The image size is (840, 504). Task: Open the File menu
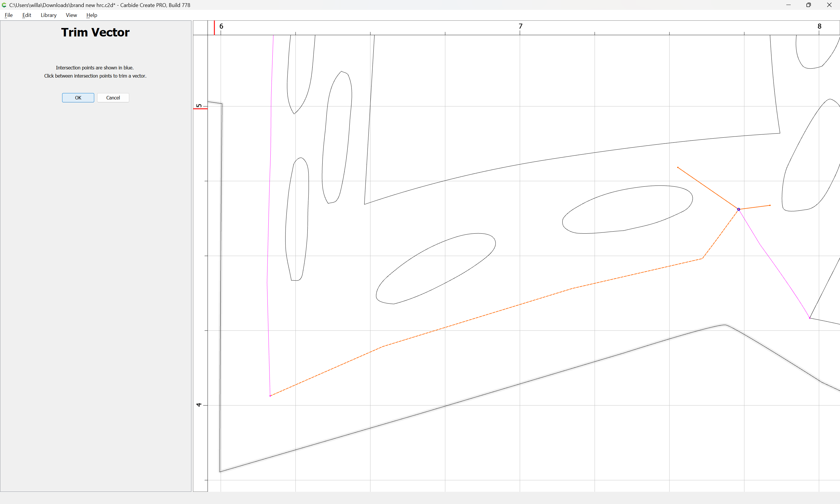(x=8, y=15)
